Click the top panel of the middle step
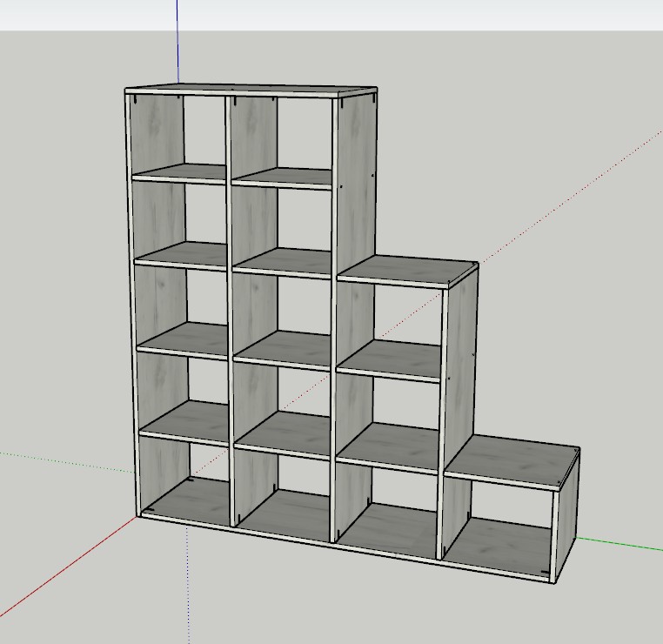The image size is (663, 644). tap(409, 271)
